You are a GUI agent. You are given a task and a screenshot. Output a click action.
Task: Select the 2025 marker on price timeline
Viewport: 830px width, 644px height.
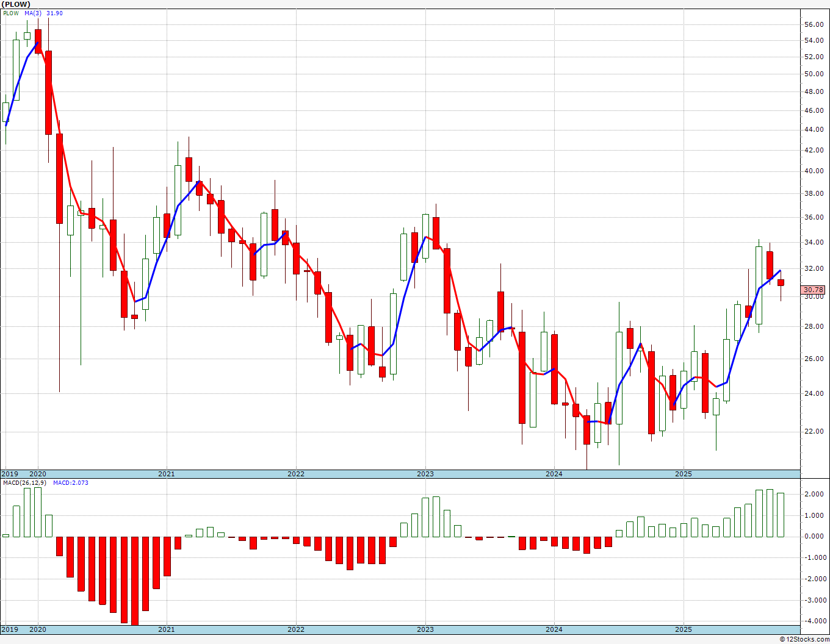pos(684,474)
